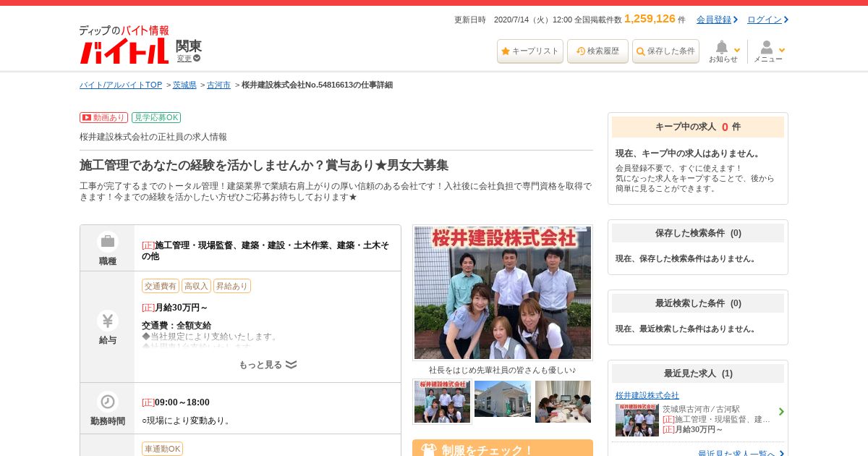This screenshot has width=868, height=456.
Task: Click the 昇給あり tag
Action: tap(232, 286)
